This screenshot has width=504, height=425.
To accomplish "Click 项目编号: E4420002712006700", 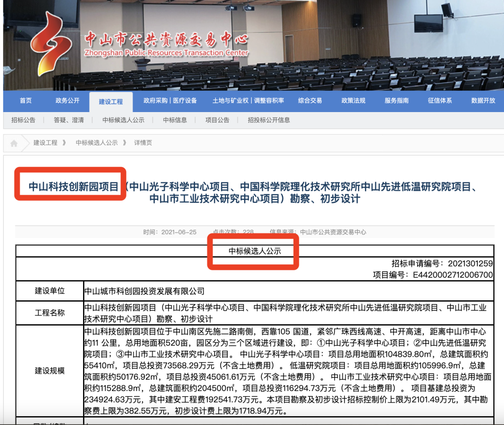I will click(x=433, y=275).
